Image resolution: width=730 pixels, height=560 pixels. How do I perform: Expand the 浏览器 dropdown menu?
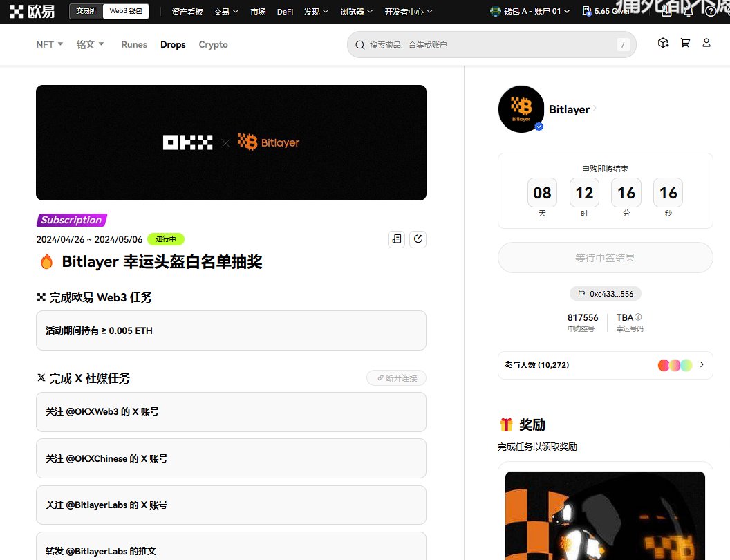coord(356,12)
